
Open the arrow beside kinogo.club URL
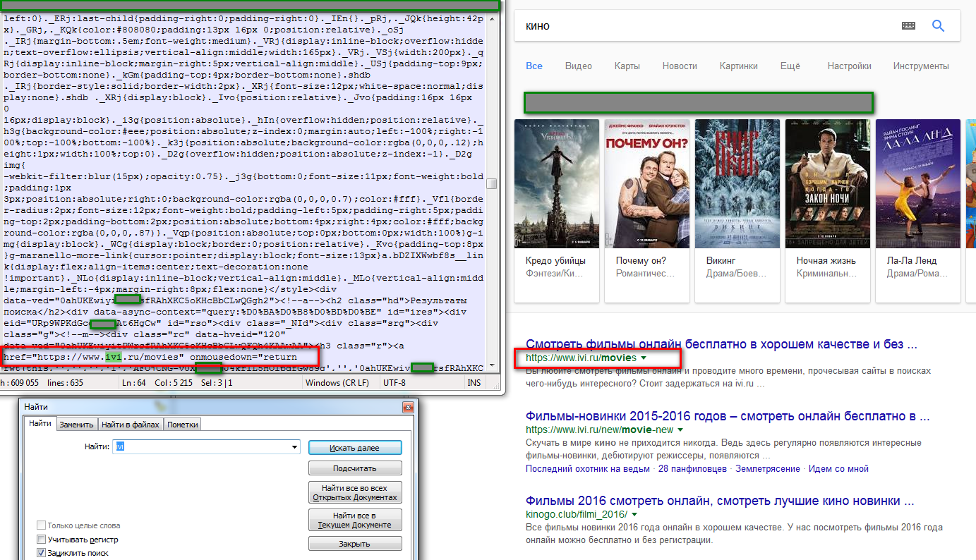634,515
